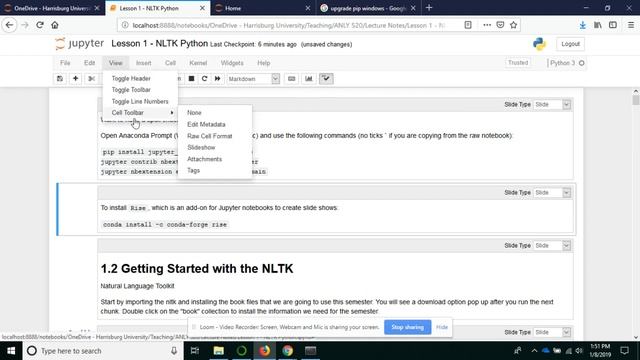Click the localhost address bar
The width and height of the screenshot is (640, 360).
click(288, 25)
